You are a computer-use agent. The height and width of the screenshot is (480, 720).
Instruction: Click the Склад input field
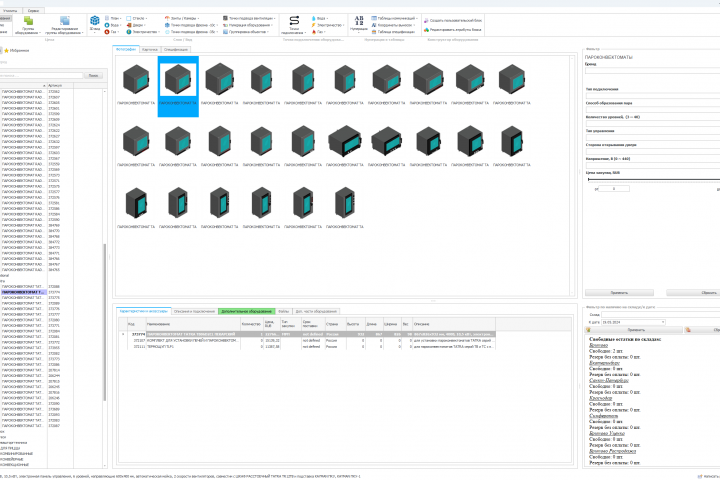point(661,315)
